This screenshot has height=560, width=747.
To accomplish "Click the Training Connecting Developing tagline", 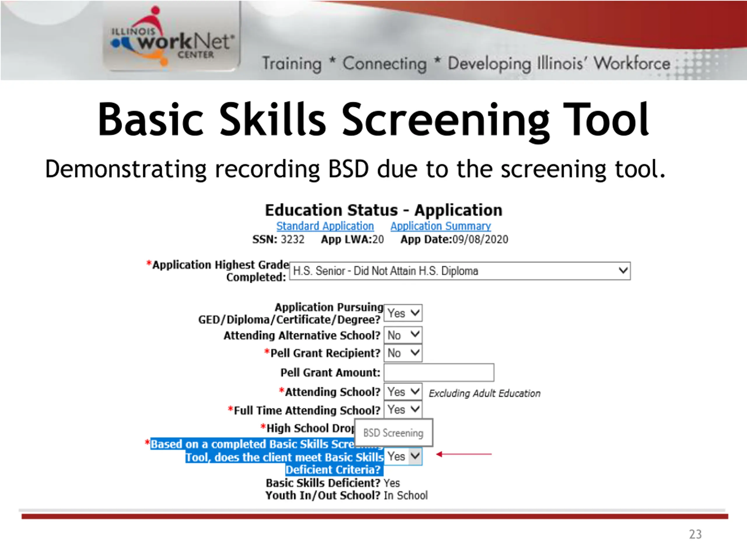I will (x=466, y=64).
